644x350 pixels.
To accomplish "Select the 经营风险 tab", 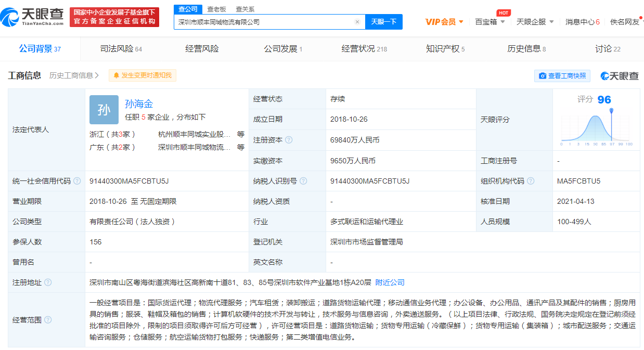I will [202, 49].
